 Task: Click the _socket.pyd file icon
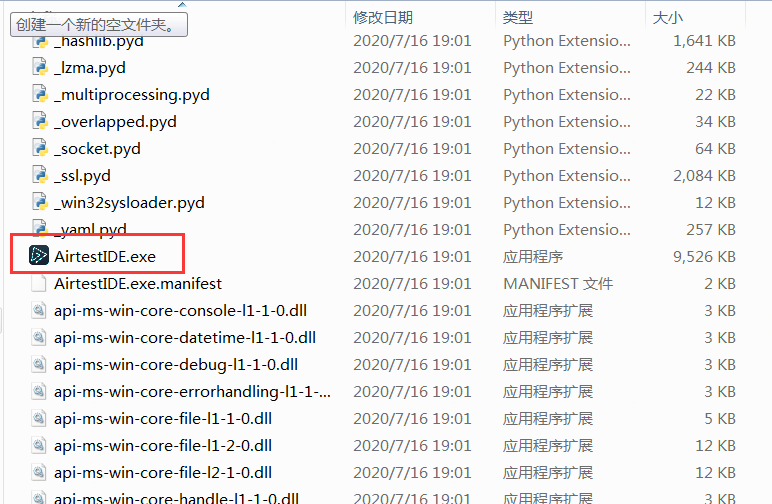[x=39, y=148]
